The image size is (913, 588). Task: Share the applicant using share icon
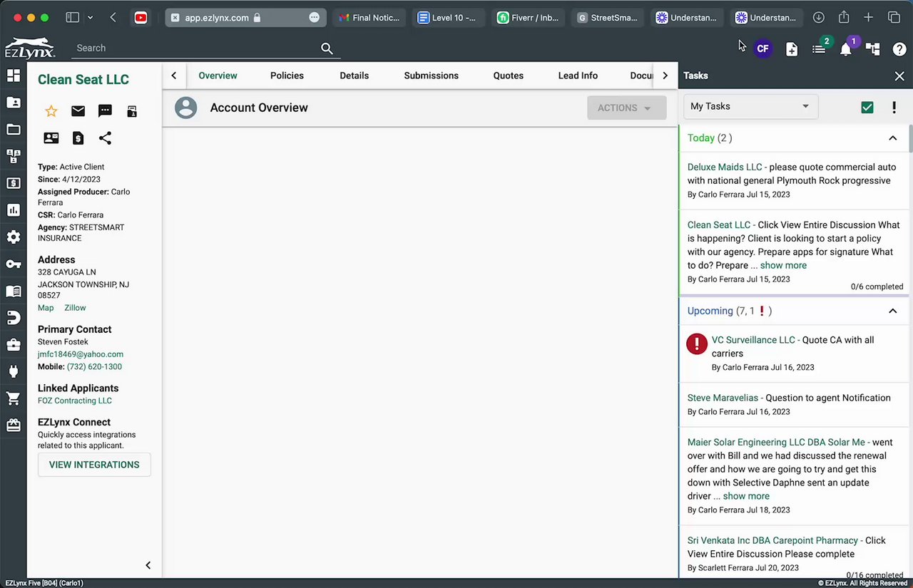(x=105, y=138)
